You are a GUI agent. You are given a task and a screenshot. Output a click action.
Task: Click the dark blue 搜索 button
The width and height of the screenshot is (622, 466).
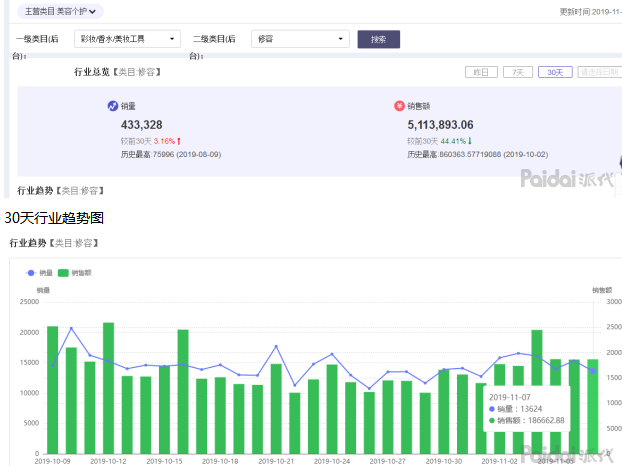(378, 39)
